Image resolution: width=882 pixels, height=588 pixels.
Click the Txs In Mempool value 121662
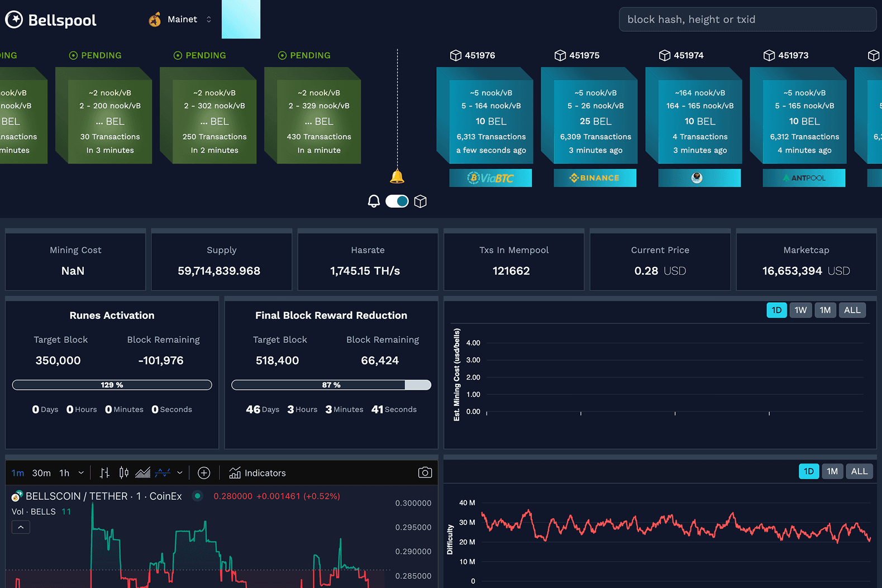[511, 271]
